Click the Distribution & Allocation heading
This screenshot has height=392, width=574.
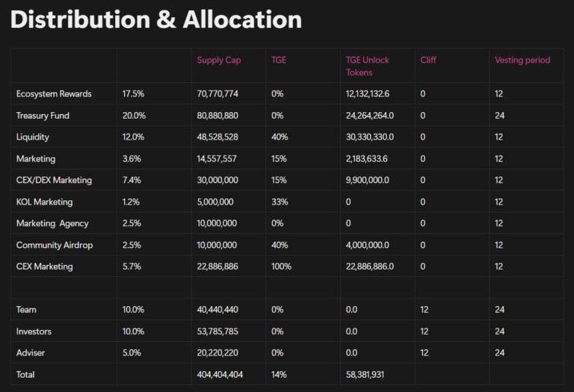(155, 20)
